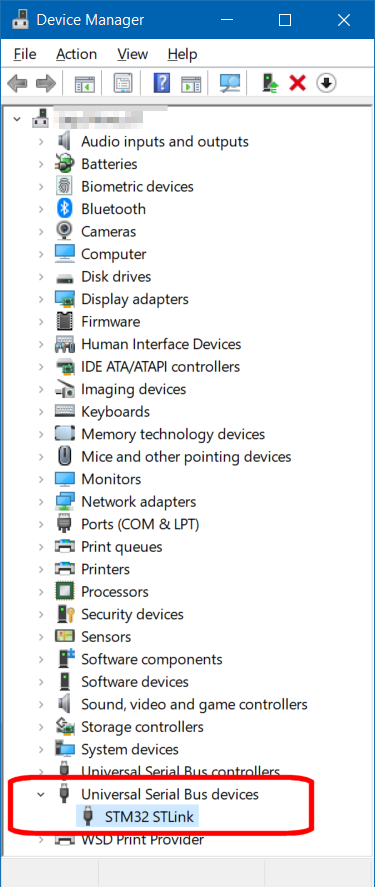This screenshot has width=375, height=887.
Task: Select the Human Interface Devices entry
Action: click(x=161, y=344)
